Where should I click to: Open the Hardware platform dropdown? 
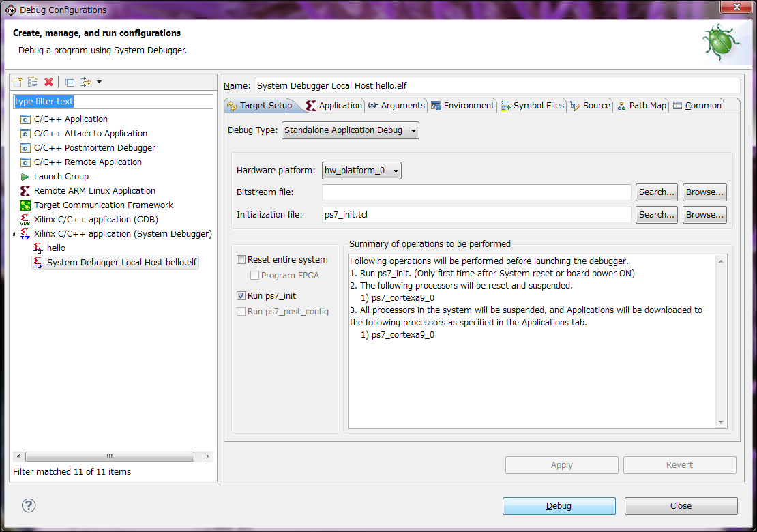pos(361,171)
